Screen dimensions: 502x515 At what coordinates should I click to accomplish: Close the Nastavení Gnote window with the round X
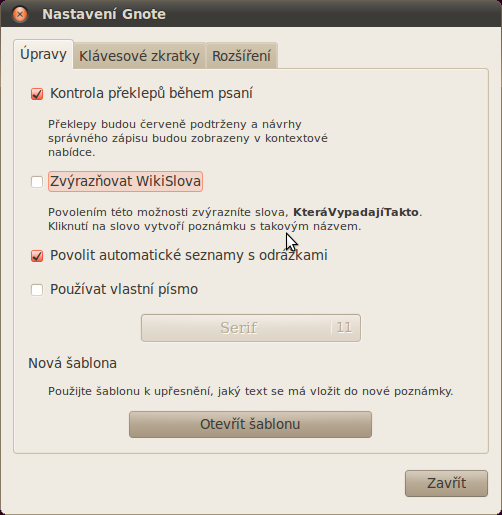pyautogui.click(x=20, y=14)
